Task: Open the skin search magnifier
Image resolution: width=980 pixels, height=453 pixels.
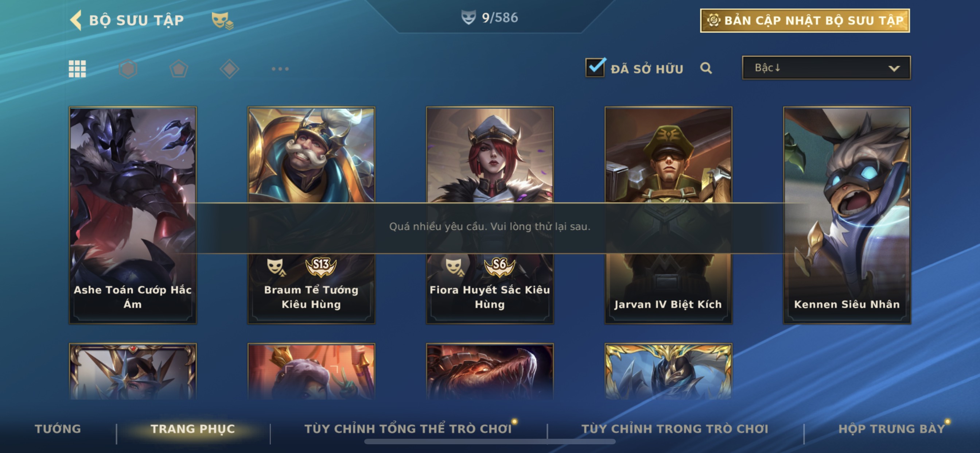Action: coord(706,68)
